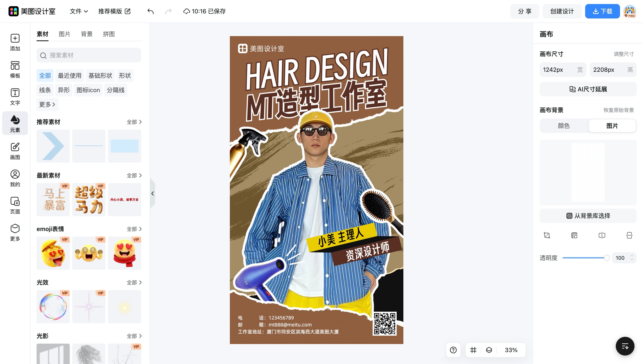Click the search magnifier icon
The image size is (643, 364).
click(x=43, y=55)
